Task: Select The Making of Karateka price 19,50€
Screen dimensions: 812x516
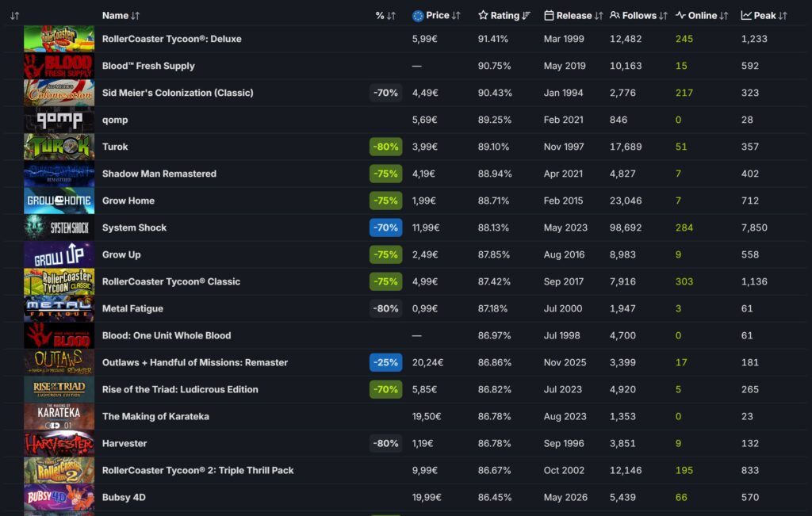Action: [x=427, y=416]
